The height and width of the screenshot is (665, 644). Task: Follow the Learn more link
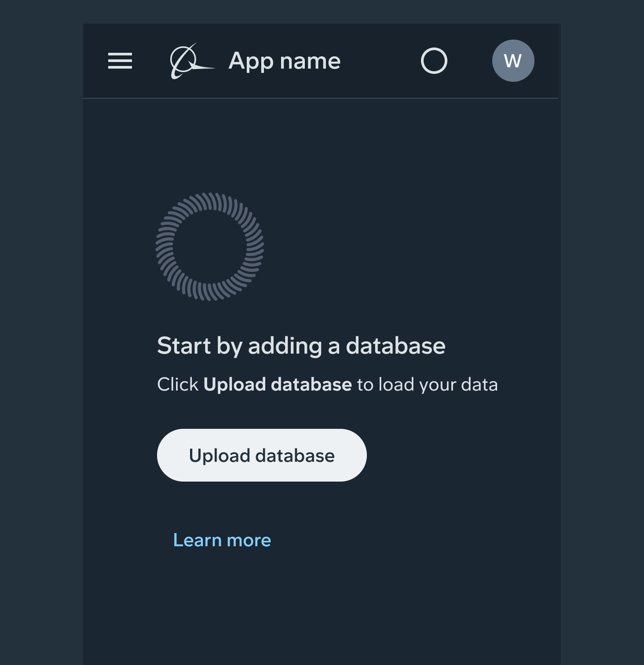222,540
